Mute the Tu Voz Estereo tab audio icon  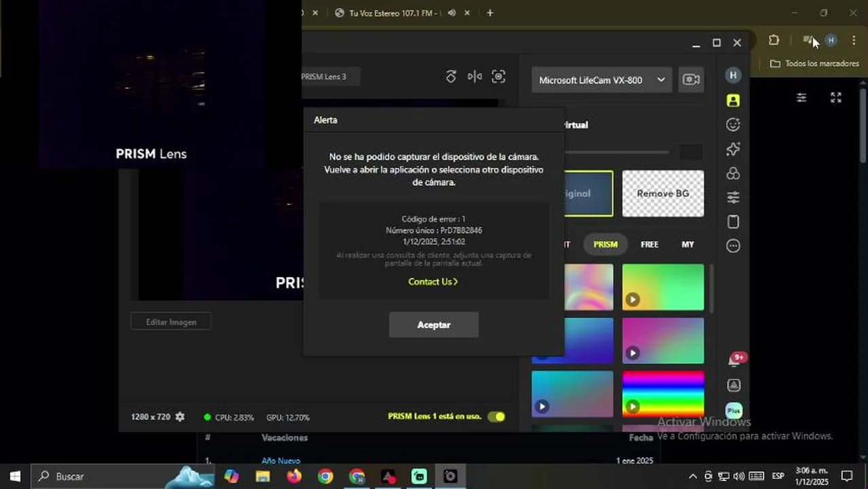[x=452, y=13]
